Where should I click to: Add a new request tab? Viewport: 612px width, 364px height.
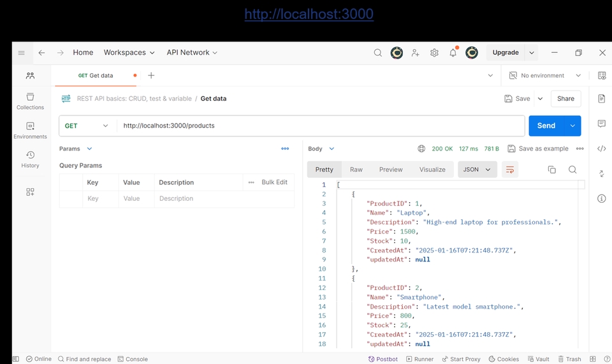point(151,75)
